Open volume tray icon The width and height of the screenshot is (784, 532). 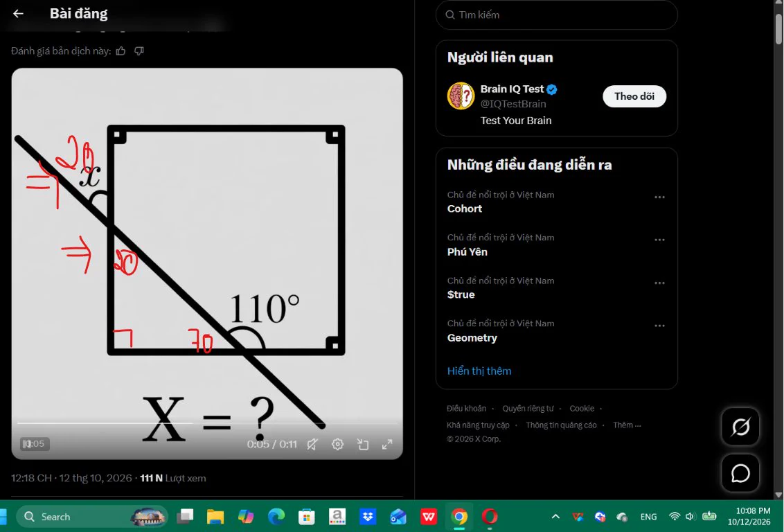click(691, 517)
